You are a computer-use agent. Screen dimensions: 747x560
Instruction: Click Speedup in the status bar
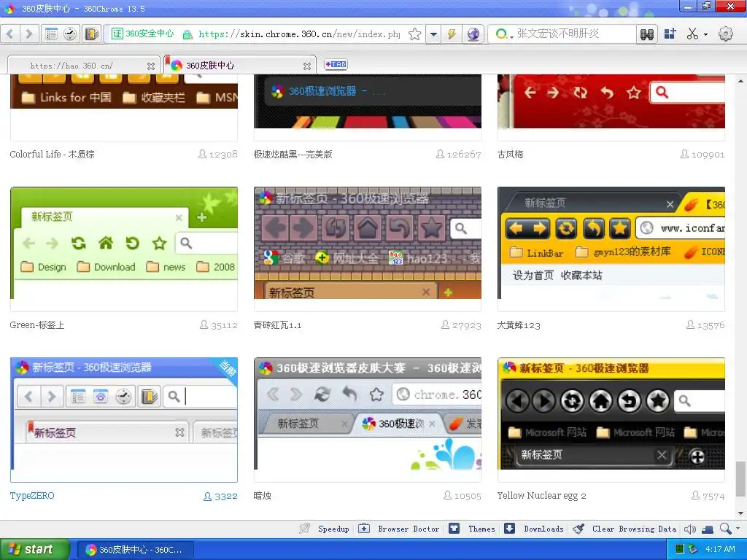click(x=333, y=529)
